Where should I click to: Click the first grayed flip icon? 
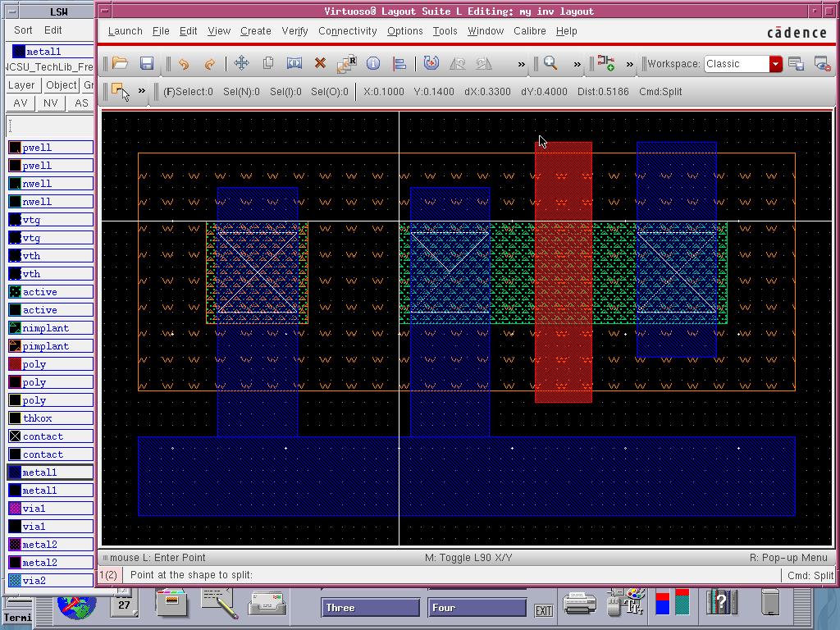point(458,64)
